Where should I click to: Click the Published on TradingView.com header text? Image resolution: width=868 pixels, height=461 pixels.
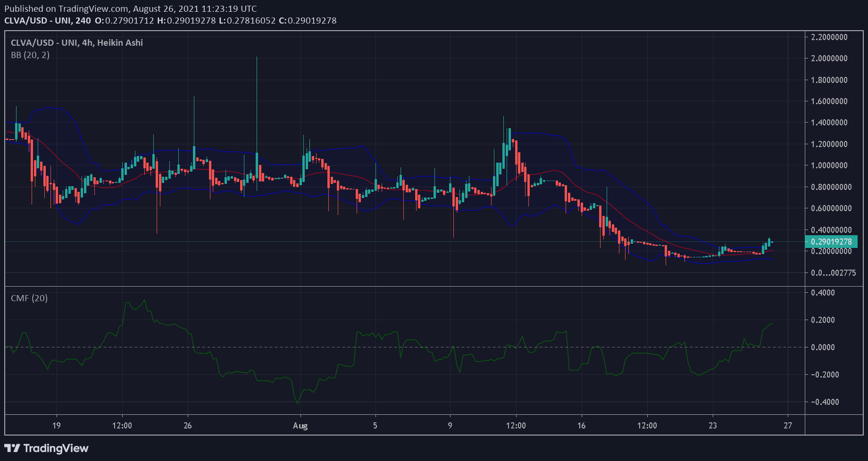[131, 8]
